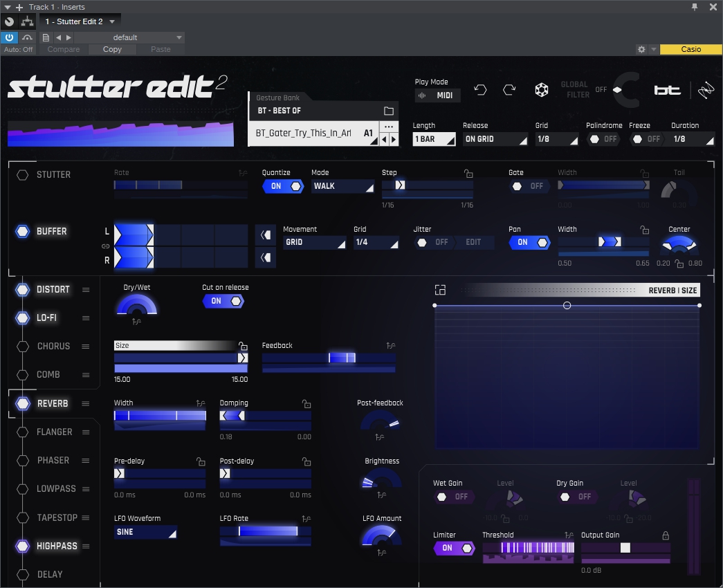Go to the next gesture arrow
This screenshot has height=588, width=723.
point(393,139)
